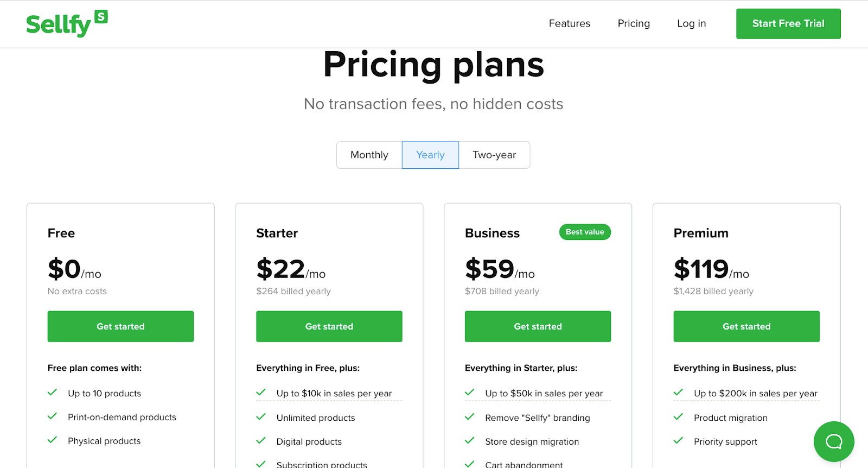The image size is (868, 468).
Task: Open the live chat bubble icon
Action: [x=833, y=441]
